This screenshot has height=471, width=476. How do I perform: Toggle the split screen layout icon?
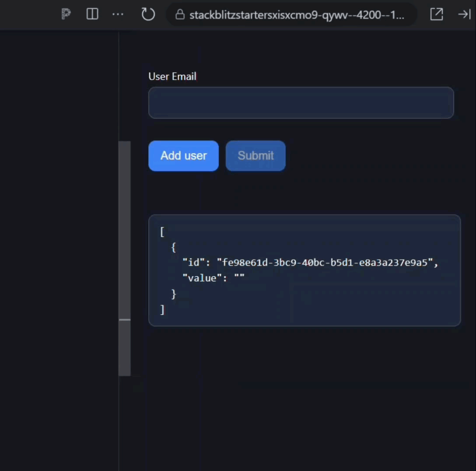(x=92, y=14)
